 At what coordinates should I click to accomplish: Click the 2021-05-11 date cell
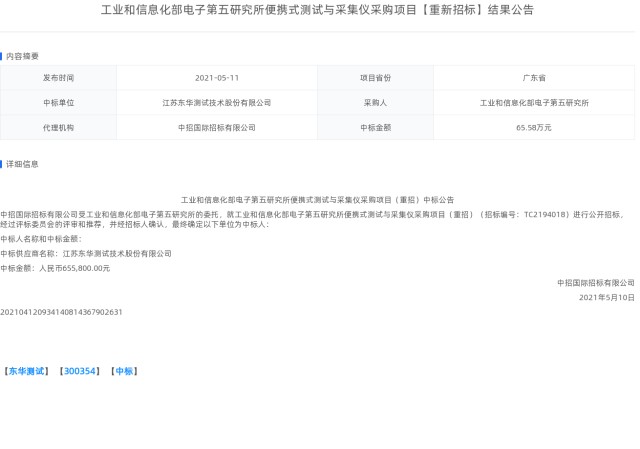tap(216, 77)
